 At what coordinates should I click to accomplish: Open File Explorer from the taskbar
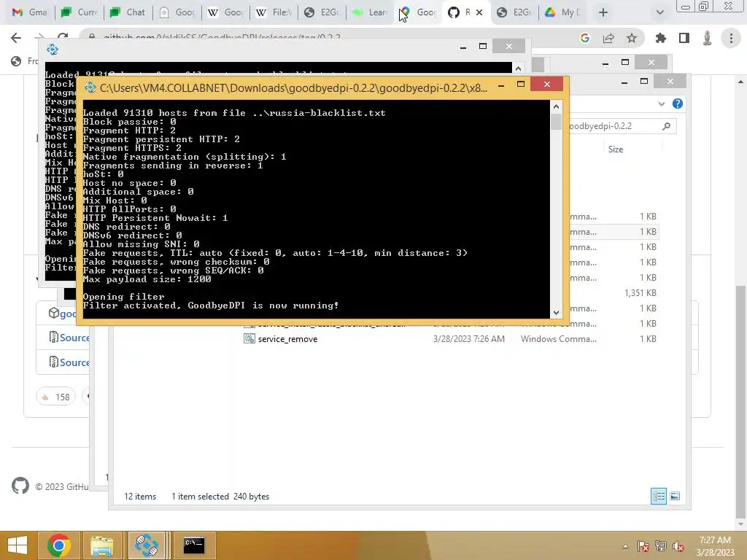tap(102, 545)
